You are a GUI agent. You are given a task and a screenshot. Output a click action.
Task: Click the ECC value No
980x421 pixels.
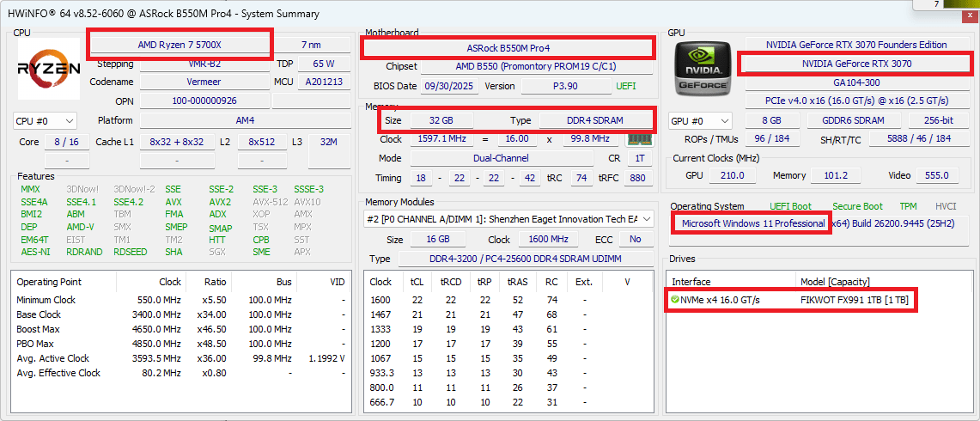(x=636, y=240)
